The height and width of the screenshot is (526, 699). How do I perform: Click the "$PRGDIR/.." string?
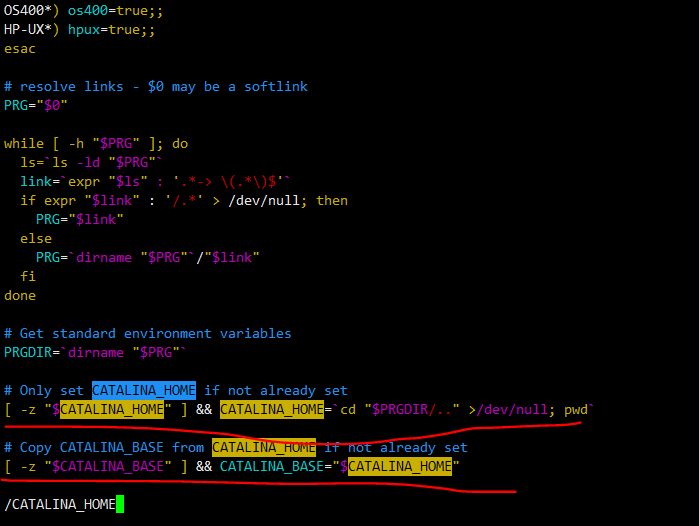pos(412,409)
